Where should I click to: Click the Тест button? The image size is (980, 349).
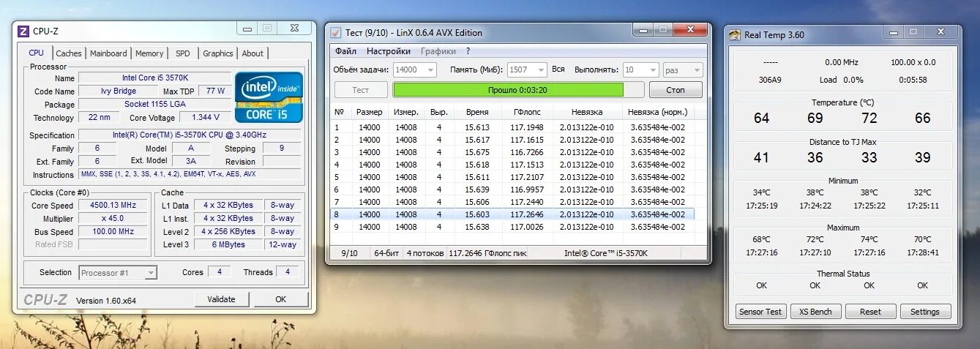coord(361,90)
